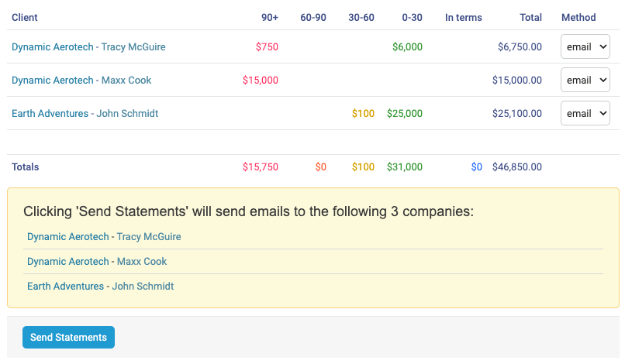
Task: Expand method dropdown for John Schmidt row
Action: (x=585, y=114)
